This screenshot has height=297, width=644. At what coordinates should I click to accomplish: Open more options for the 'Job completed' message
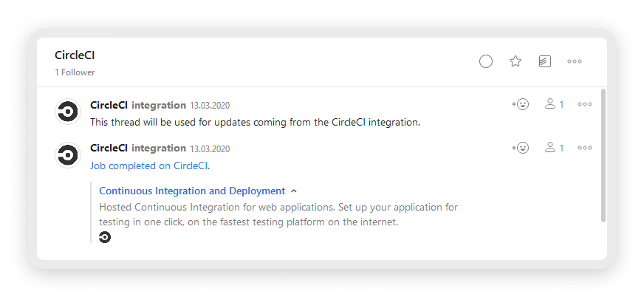click(x=584, y=148)
